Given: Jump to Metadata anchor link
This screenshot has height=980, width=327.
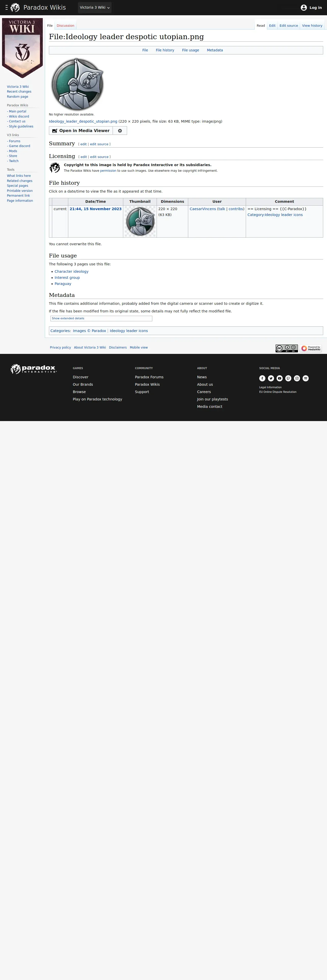Looking at the screenshot, I should pyautogui.click(x=215, y=50).
